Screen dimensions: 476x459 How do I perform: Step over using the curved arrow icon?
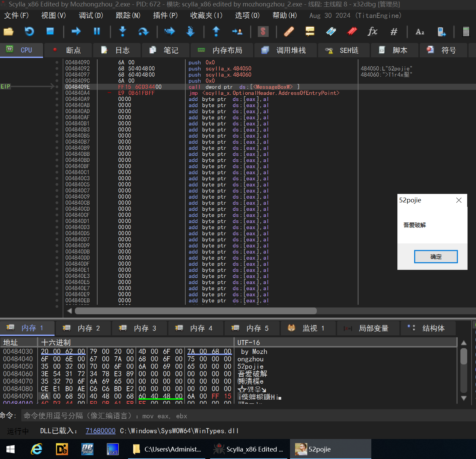click(x=144, y=32)
